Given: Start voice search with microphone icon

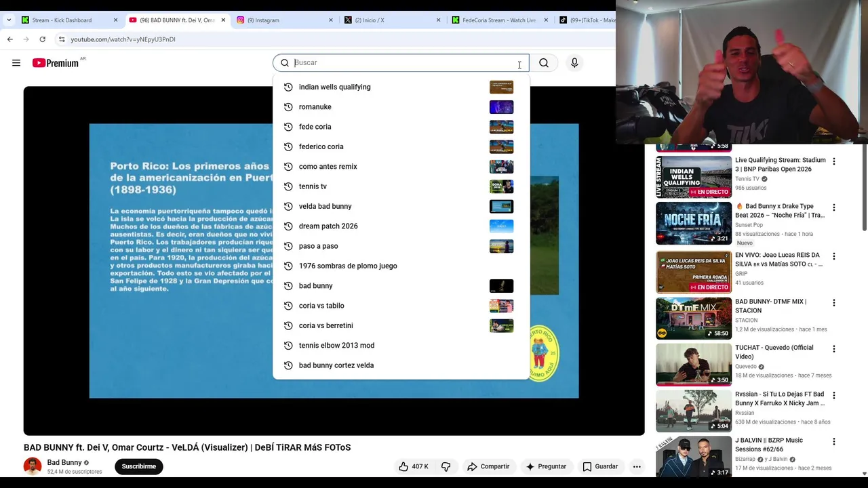Looking at the screenshot, I should [x=574, y=63].
